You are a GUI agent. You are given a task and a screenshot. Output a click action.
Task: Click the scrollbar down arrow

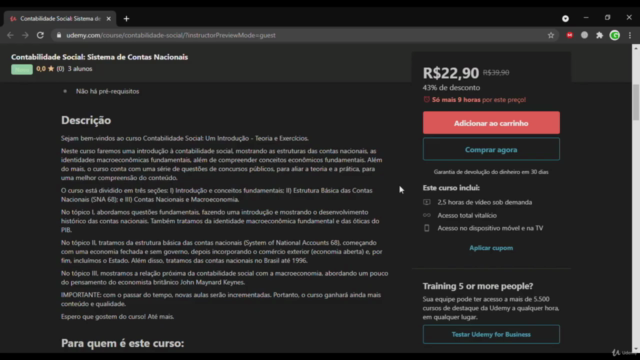pyautogui.click(x=636, y=349)
